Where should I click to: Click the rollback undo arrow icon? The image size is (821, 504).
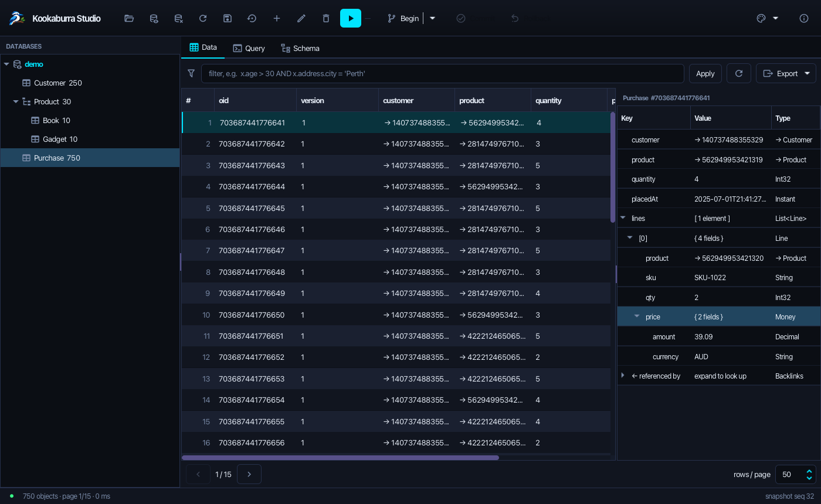click(515, 18)
